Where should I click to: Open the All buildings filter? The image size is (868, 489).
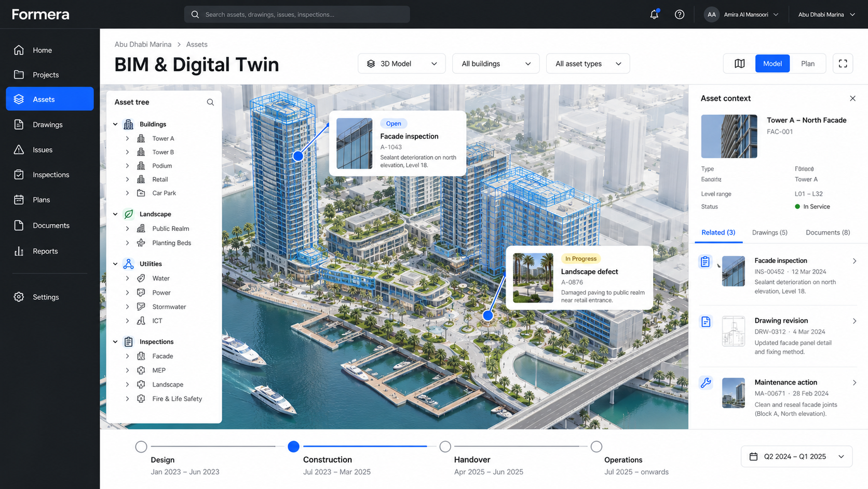(496, 63)
